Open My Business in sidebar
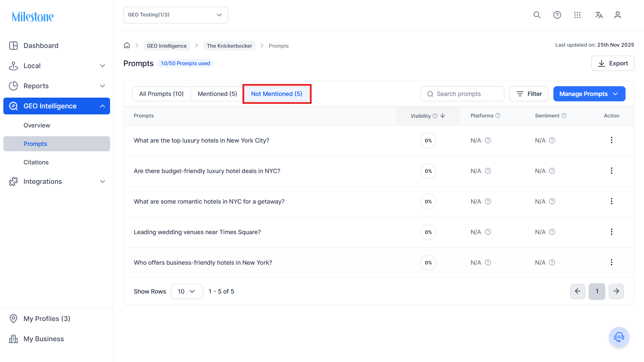The image size is (644, 362). coord(57,339)
